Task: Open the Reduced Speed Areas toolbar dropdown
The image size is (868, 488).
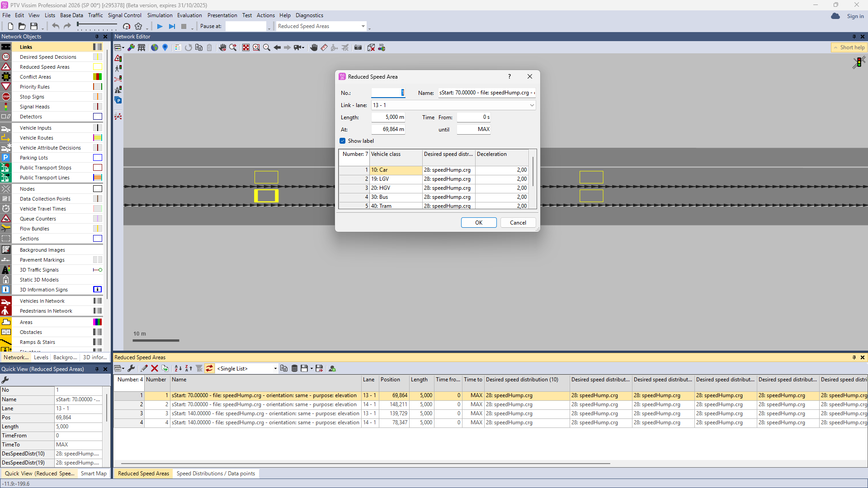Action: [363, 26]
